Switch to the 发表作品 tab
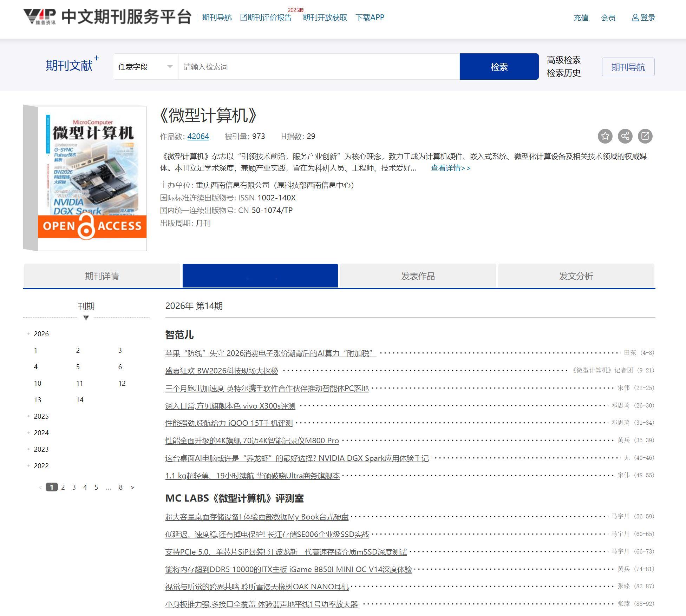The image size is (686, 616). point(418,276)
